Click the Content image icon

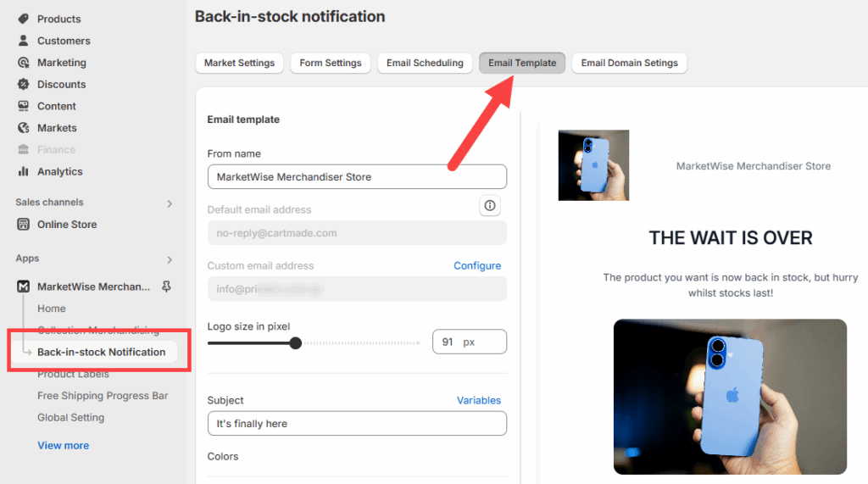click(23, 106)
